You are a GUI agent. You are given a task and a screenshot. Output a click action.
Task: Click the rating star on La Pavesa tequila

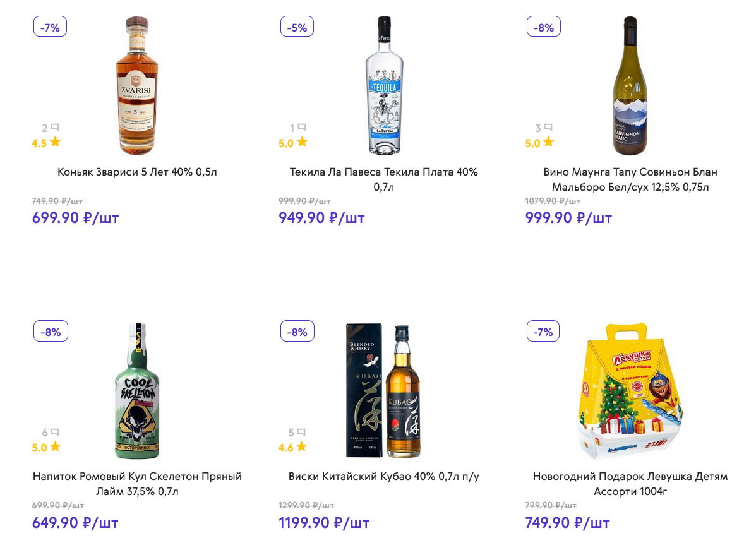(302, 142)
